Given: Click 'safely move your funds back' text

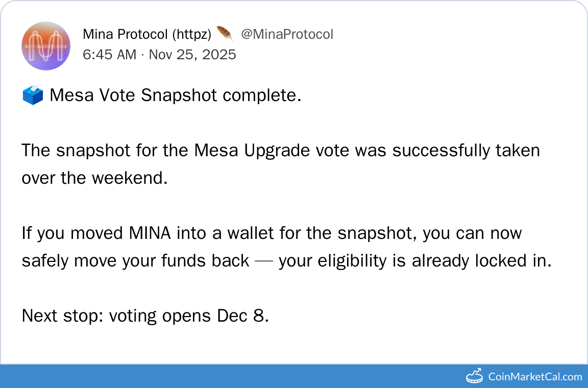Looking at the screenshot, I should click(135, 261).
